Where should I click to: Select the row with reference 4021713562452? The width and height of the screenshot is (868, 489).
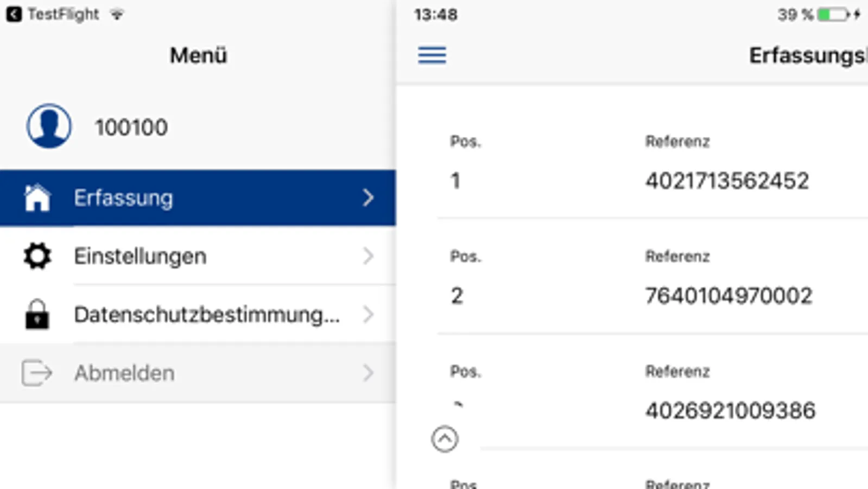point(727,181)
